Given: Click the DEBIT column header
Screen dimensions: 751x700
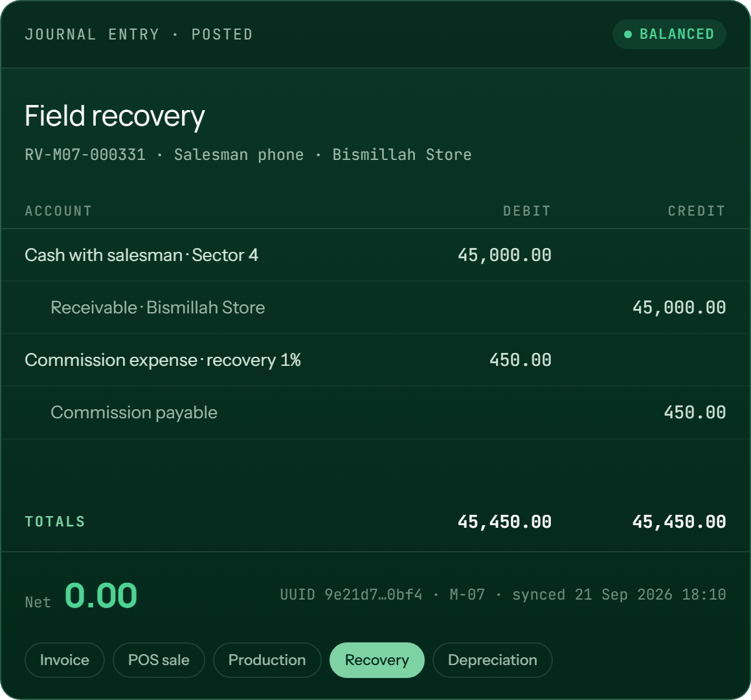Looking at the screenshot, I should pos(527,211).
